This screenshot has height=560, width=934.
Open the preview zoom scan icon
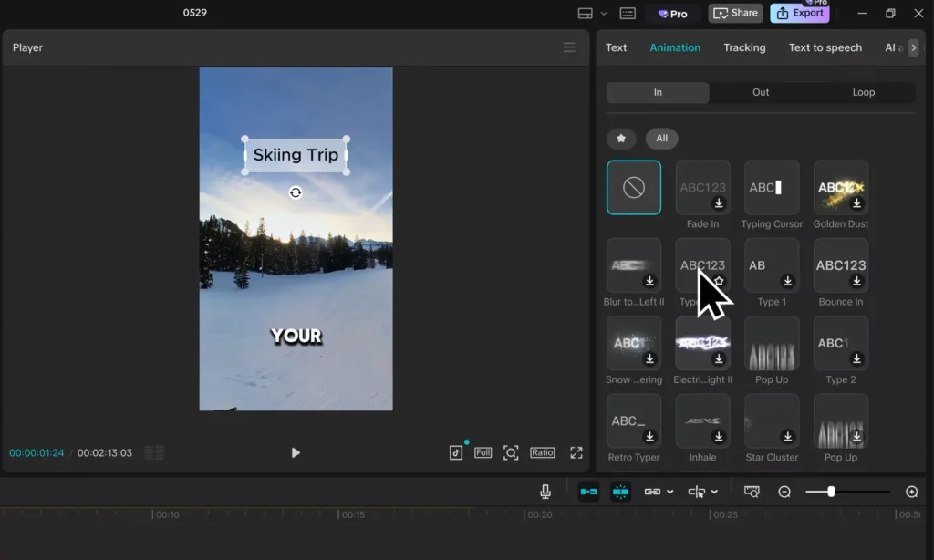tap(511, 452)
